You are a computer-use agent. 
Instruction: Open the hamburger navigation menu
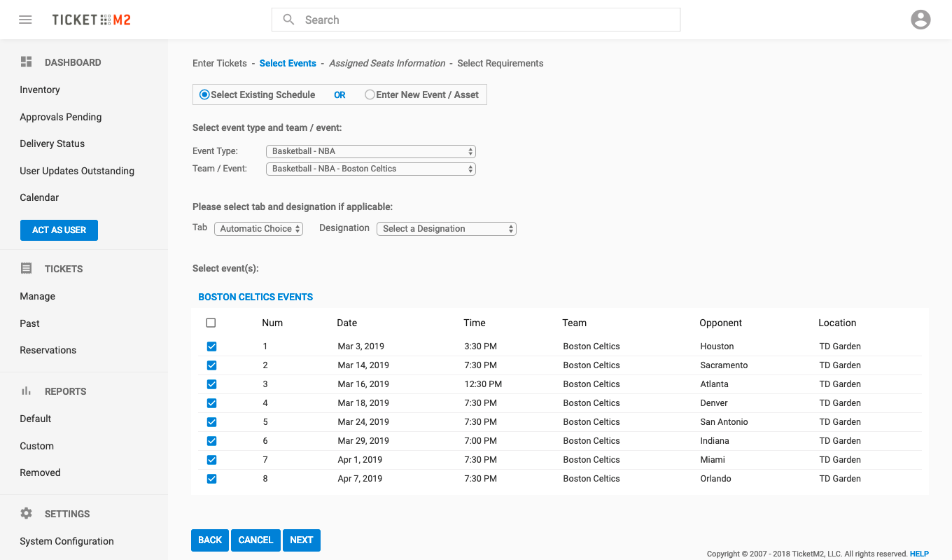[25, 20]
